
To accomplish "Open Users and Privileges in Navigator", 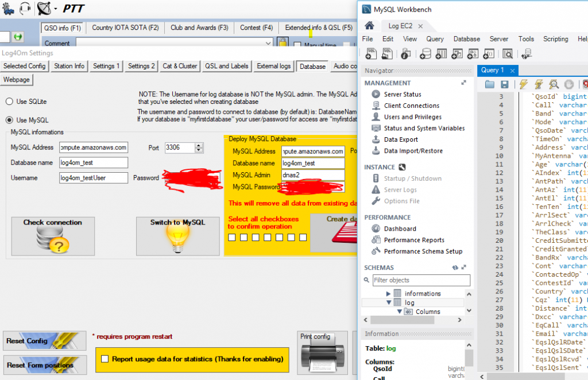I will click(x=412, y=117).
